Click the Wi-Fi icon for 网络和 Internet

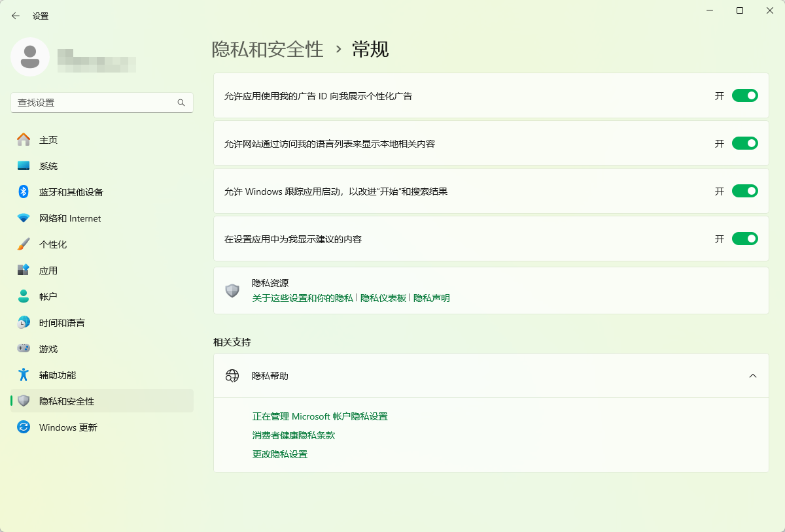[x=24, y=218]
